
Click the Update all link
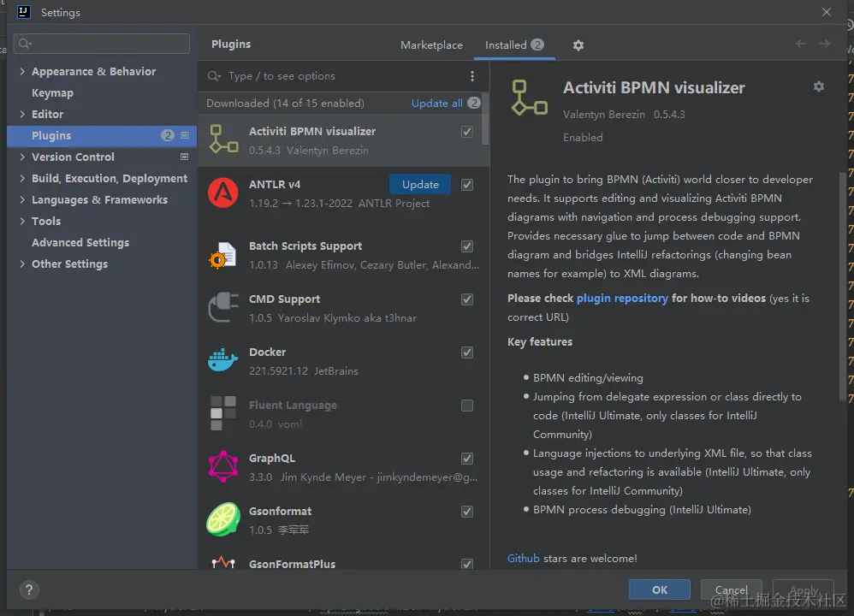coord(436,103)
